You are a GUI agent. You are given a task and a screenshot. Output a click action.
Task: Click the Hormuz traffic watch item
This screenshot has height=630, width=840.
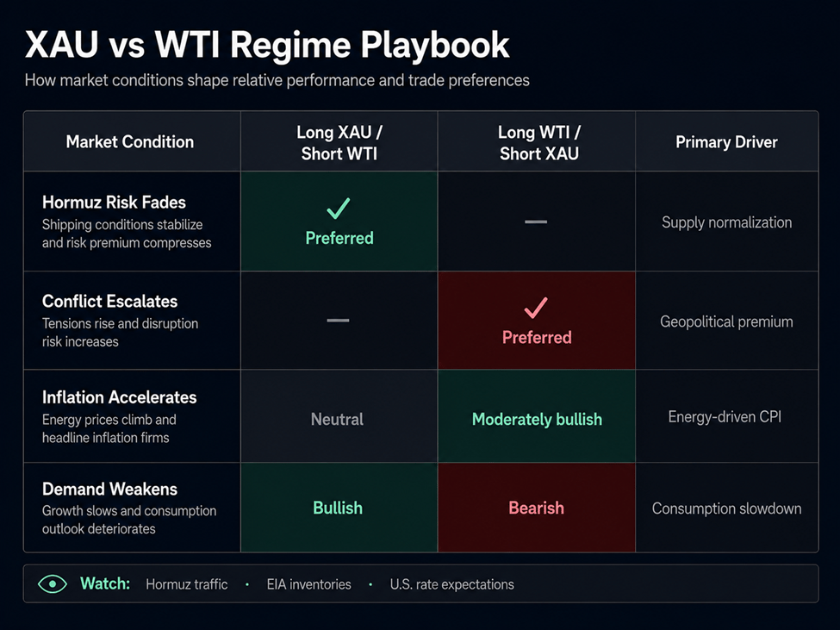tap(186, 584)
